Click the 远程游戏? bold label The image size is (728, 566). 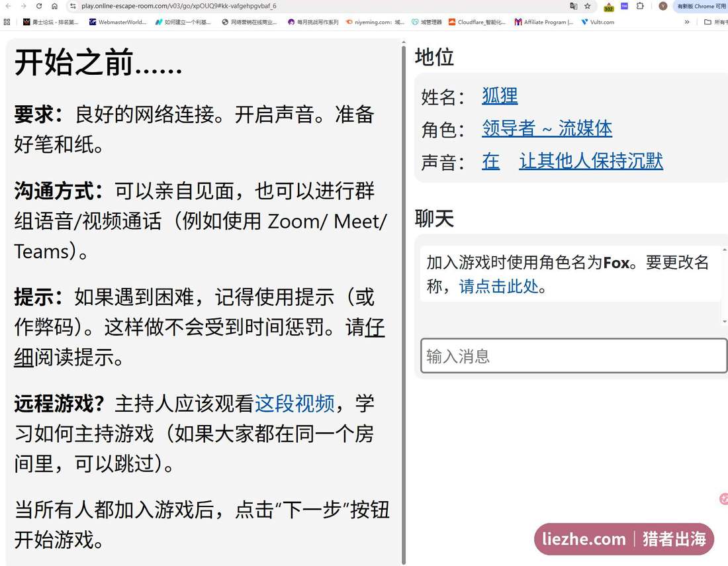(59, 404)
